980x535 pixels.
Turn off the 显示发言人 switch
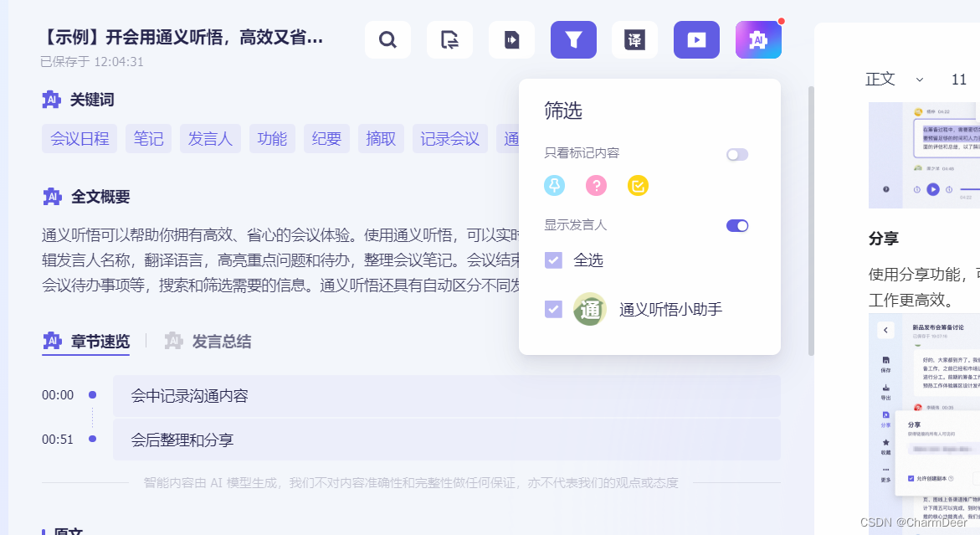737,225
